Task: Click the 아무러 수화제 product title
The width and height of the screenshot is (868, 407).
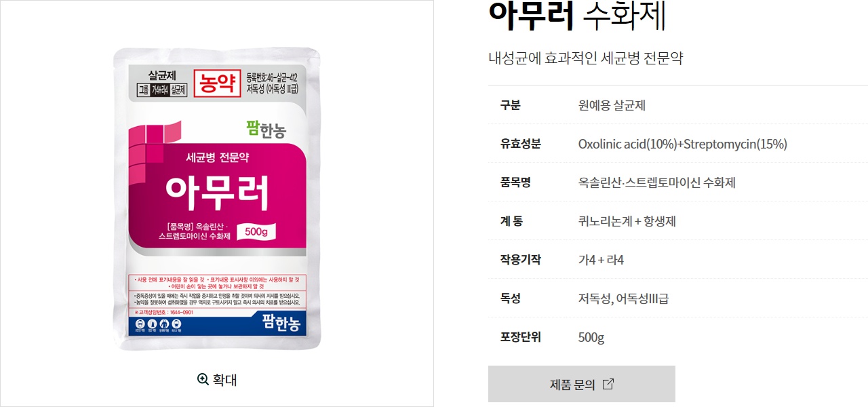Action: [578, 16]
